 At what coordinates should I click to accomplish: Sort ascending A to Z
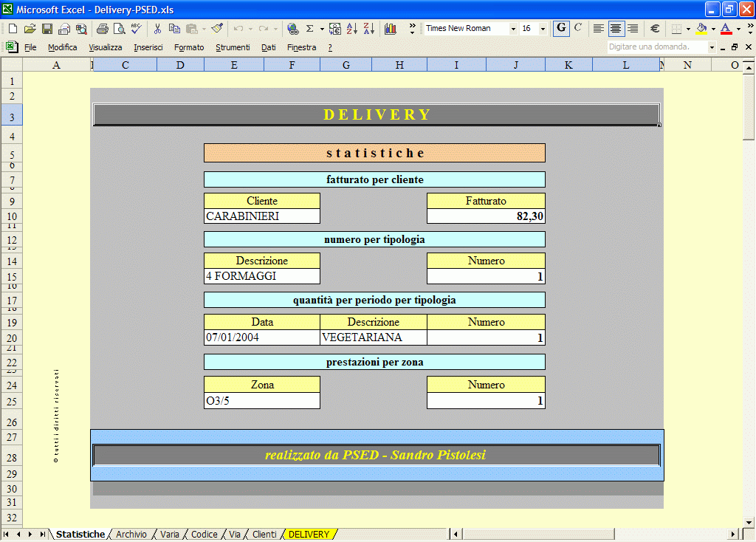[x=352, y=29]
